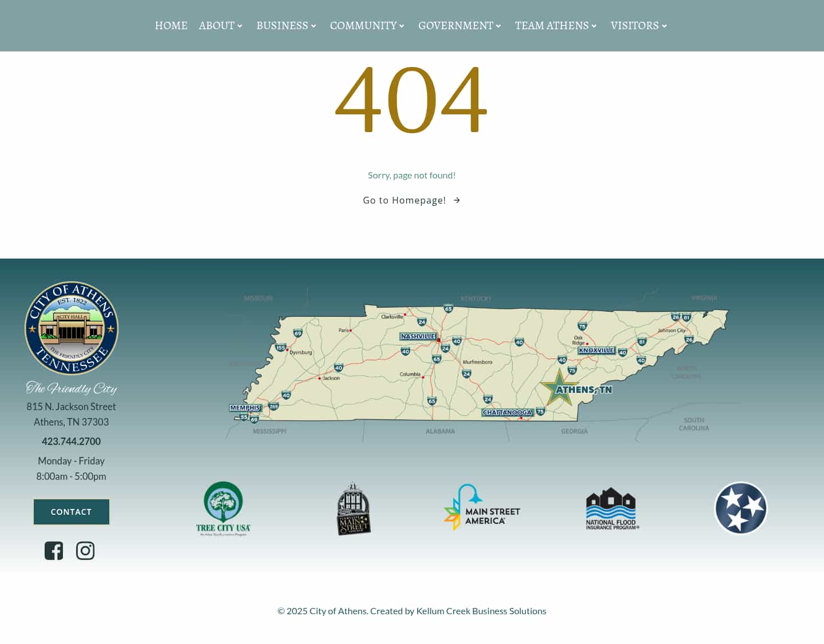Image resolution: width=824 pixels, height=644 pixels.
Task: Click The Friendly City script tagline
Action: [72, 388]
